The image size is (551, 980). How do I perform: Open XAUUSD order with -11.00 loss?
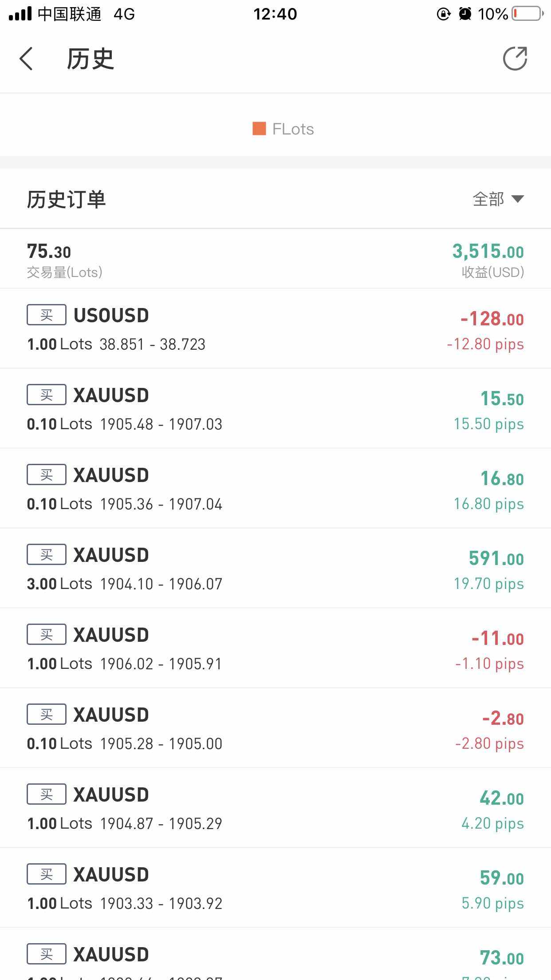tap(275, 648)
